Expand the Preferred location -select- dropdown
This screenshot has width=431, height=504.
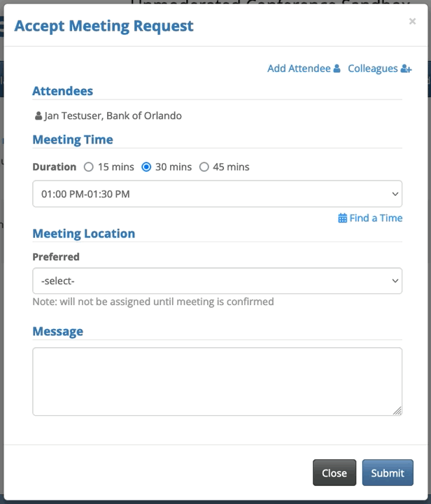pos(217,281)
